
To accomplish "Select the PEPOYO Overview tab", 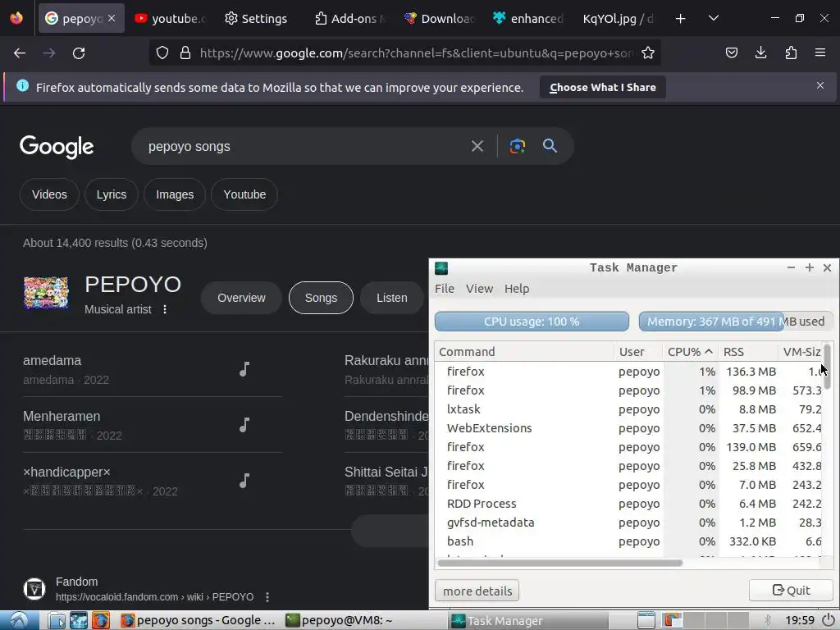I will [241, 298].
